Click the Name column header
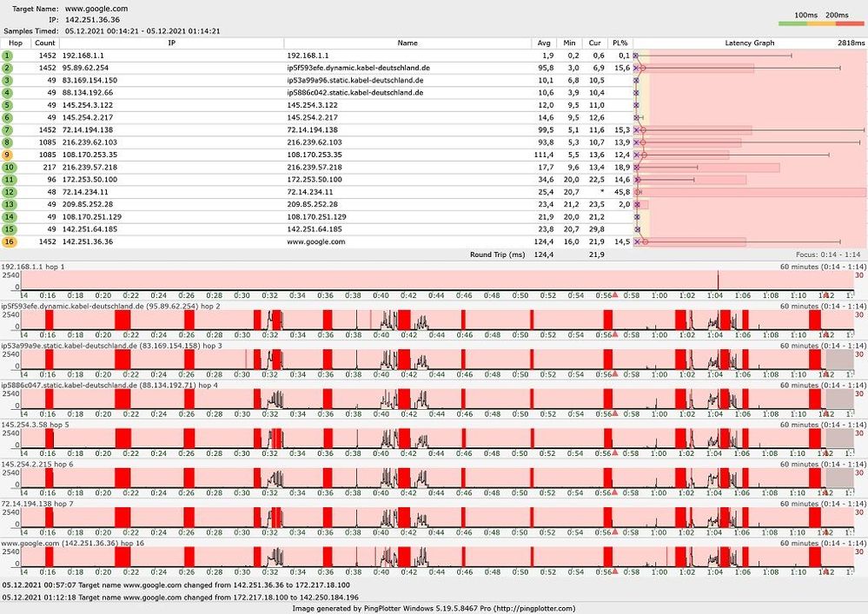The width and height of the screenshot is (868, 614). pyautogui.click(x=407, y=43)
